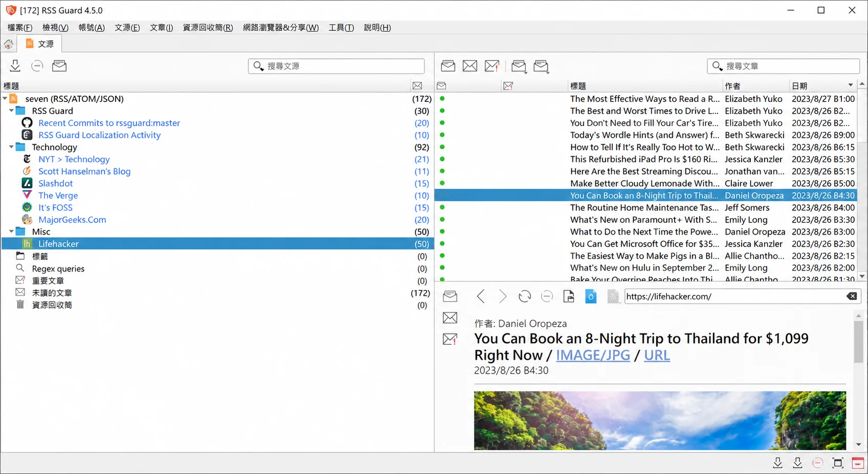The height and width of the screenshot is (474, 868).
Task: Mark selected feed as read via envelope icon
Action: [59, 65]
